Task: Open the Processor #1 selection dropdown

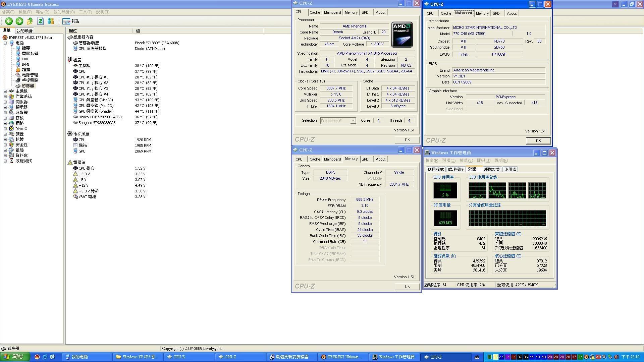Action: 353,121
